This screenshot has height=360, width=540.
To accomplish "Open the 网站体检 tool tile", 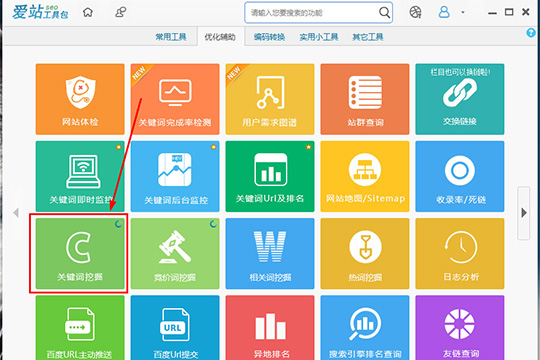I will point(80,99).
